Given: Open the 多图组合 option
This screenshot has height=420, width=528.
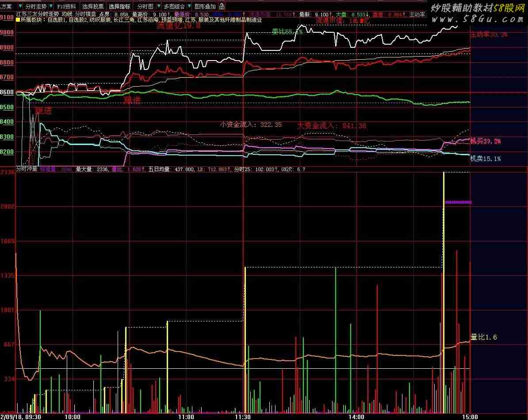Looking at the screenshot, I should pos(174,6).
